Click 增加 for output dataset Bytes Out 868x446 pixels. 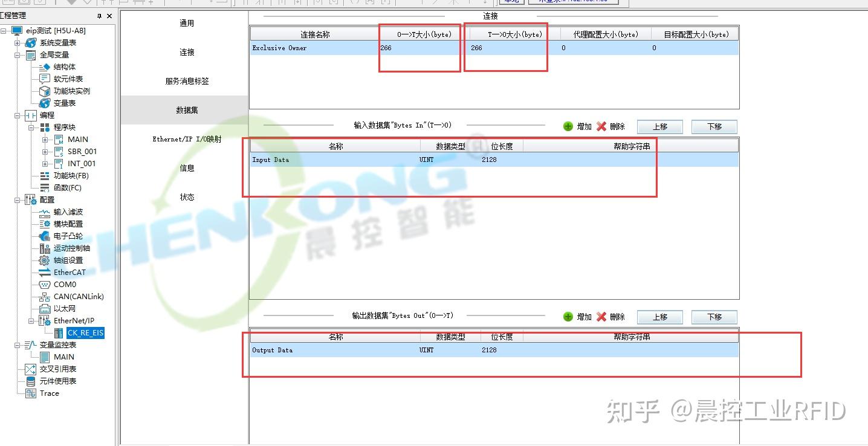point(577,317)
